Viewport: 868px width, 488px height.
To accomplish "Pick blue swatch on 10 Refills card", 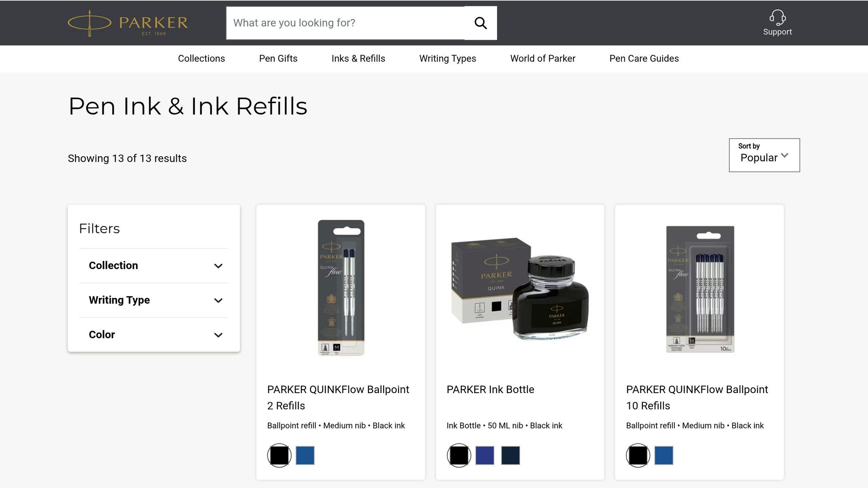I will (x=664, y=455).
